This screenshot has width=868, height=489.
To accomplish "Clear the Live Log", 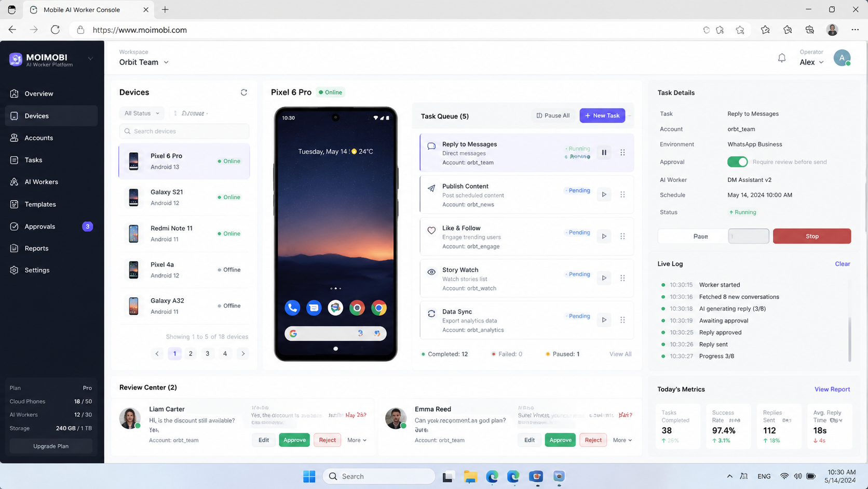I will pos(842,264).
